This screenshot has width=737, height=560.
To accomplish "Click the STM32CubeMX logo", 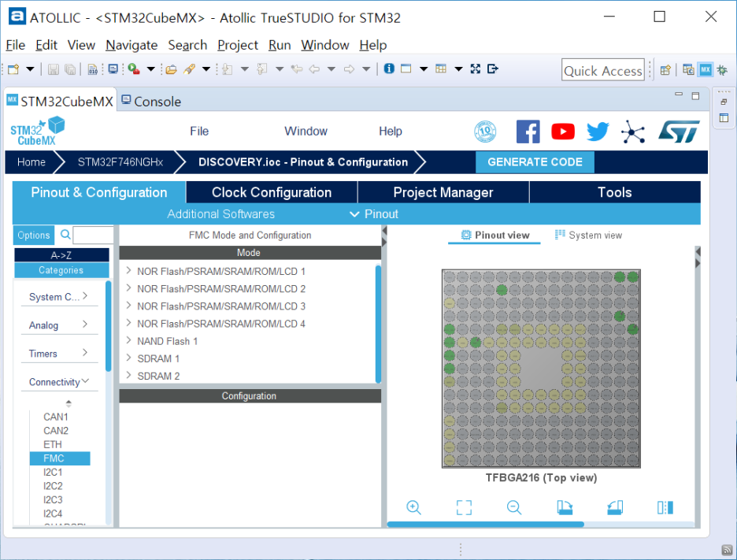I will (37, 131).
